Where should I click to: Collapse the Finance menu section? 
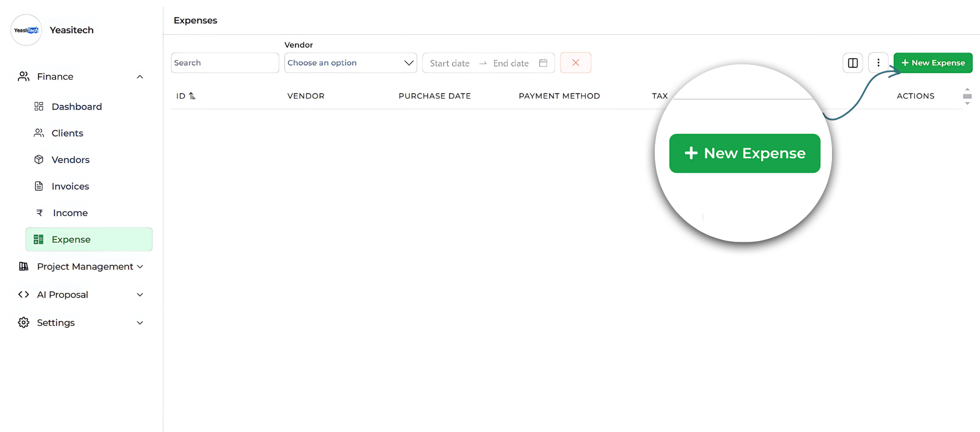(x=140, y=77)
